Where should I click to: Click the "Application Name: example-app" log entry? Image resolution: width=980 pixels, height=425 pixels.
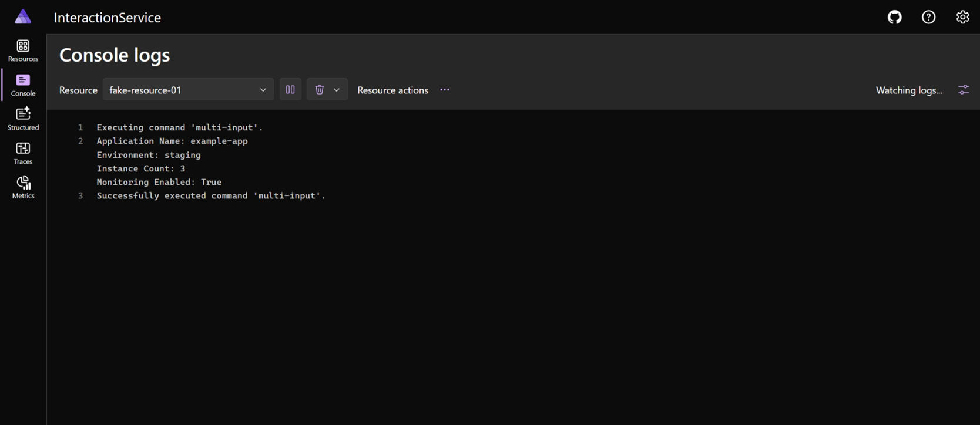(x=172, y=141)
